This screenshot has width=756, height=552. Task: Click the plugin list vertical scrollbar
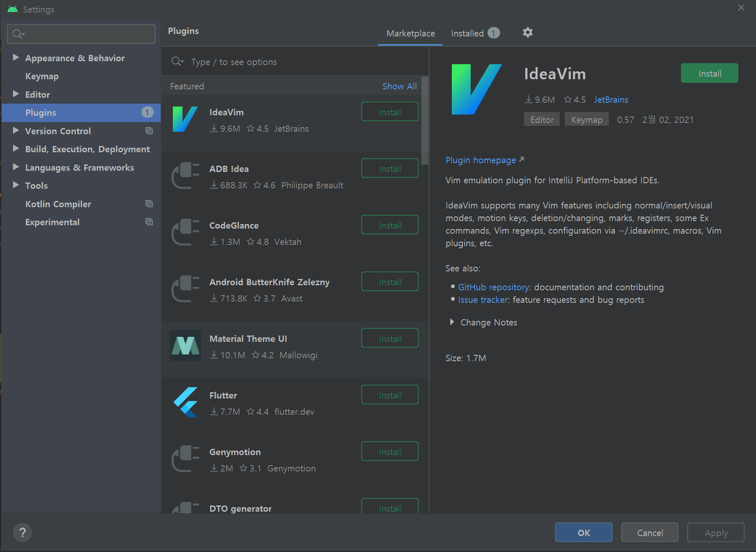(x=425, y=121)
